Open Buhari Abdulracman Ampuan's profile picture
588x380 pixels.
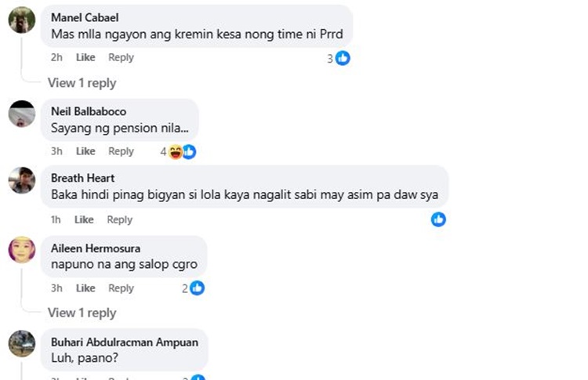click(22, 343)
